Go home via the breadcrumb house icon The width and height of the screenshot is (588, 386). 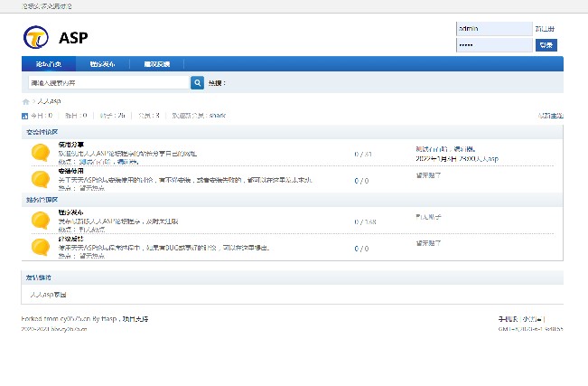pos(26,101)
